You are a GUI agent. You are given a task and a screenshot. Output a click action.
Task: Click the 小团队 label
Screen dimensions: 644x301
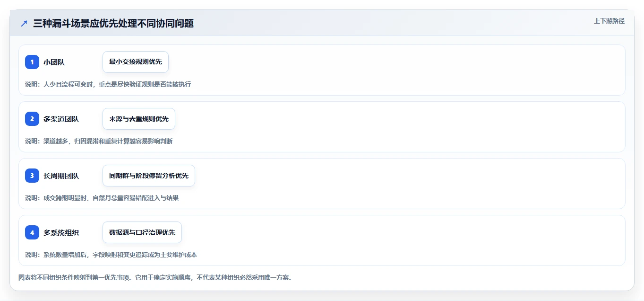tap(54, 62)
